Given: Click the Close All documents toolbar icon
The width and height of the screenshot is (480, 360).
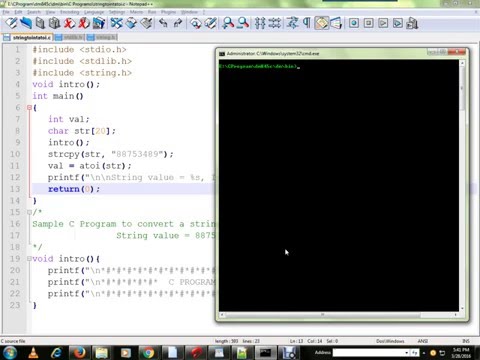Looking at the screenshot, I should point(84,23).
